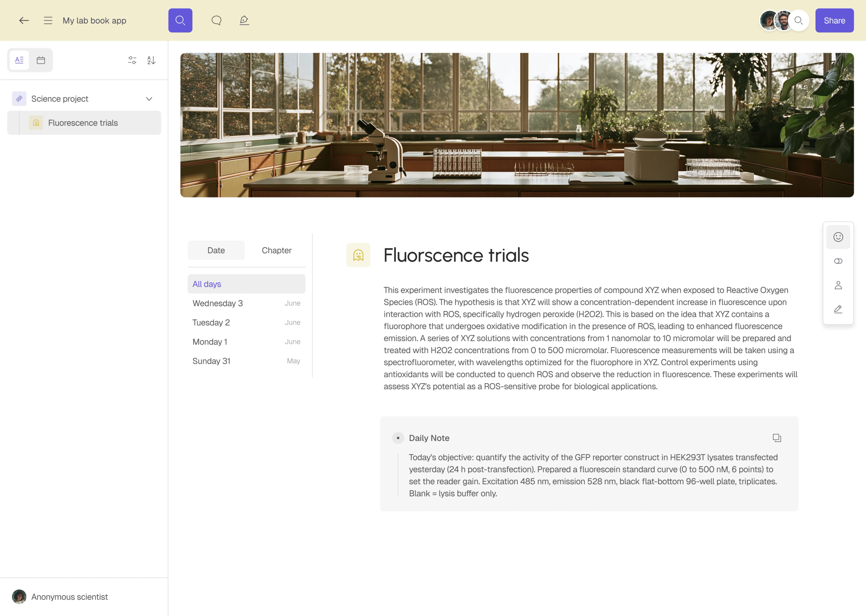Image resolution: width=866 pixels, height=616 pixels.
Task: Switch to the Date tab
Action: pyautogui.click(x=216, y=250)
